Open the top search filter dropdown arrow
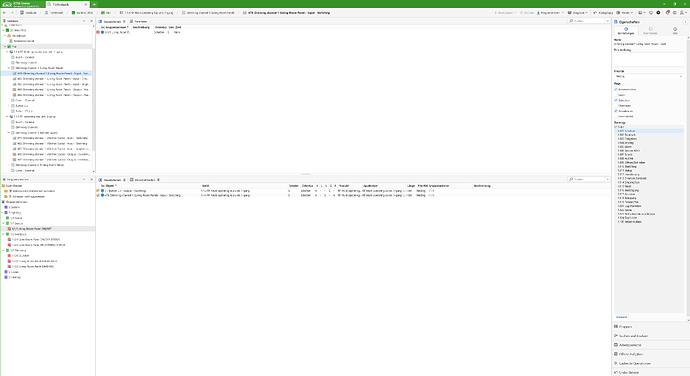Screen dimensions: 690x376 [x=608, y=21]
